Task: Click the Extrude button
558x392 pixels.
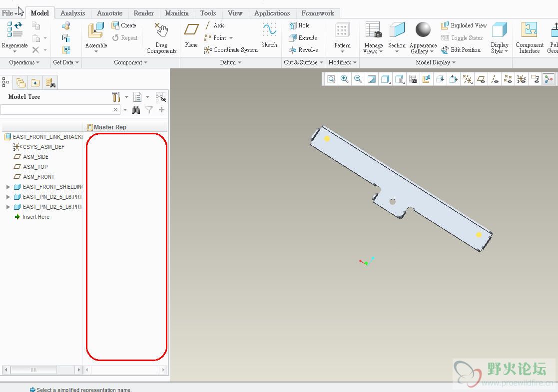Action: click(303, 38)
